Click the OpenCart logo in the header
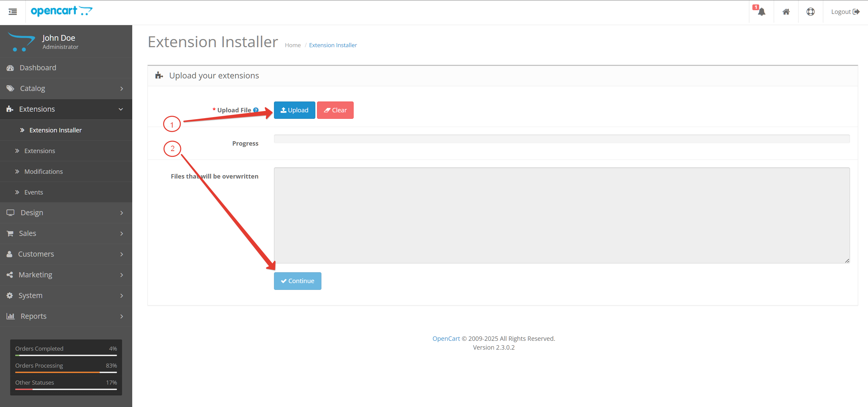Viewport: 868px width, 407px height. click(x=61, y=11)
